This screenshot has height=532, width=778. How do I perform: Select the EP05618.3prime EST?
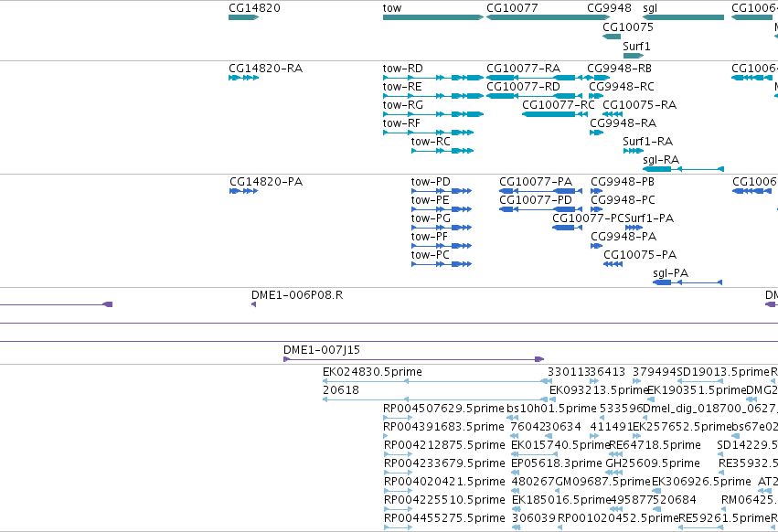click(516, 473)
